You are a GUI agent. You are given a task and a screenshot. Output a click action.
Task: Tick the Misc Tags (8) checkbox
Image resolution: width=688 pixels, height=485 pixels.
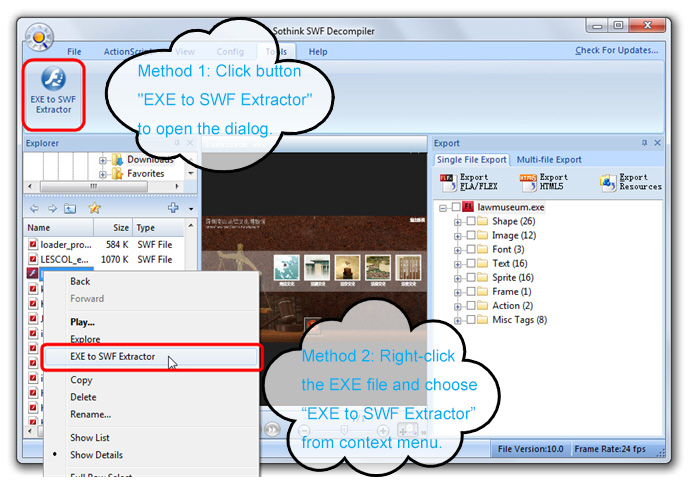click(x=471, y=319)
